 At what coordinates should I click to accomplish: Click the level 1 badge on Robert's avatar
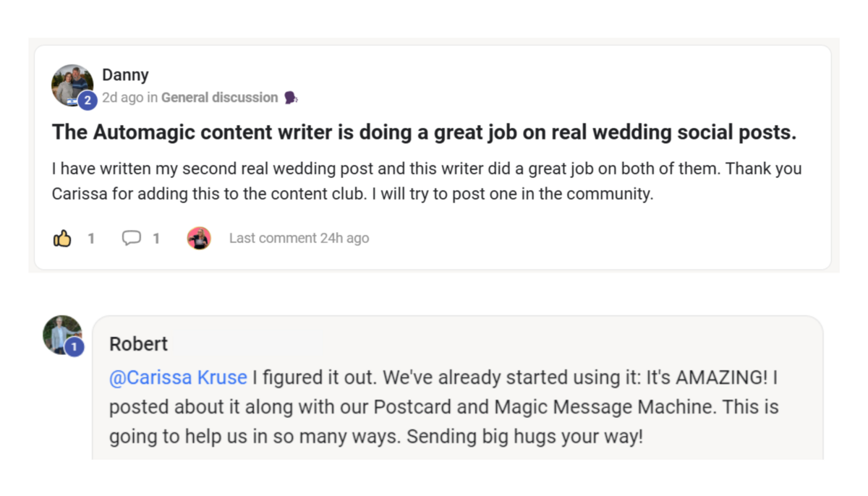[x=74, y=349]
